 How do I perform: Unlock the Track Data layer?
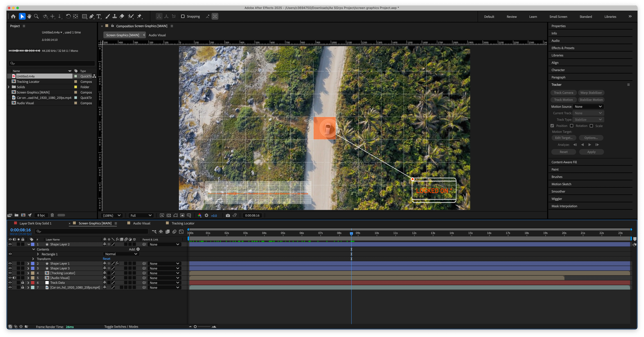tap(23, 283)
